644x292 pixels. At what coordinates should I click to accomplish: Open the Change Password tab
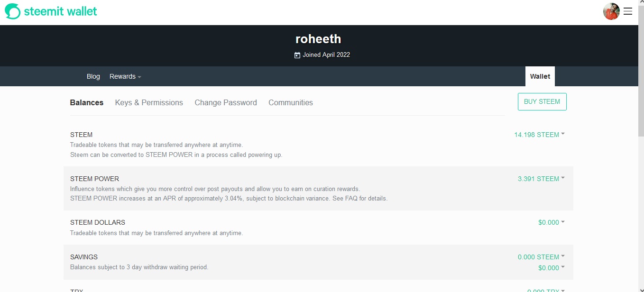226,102
